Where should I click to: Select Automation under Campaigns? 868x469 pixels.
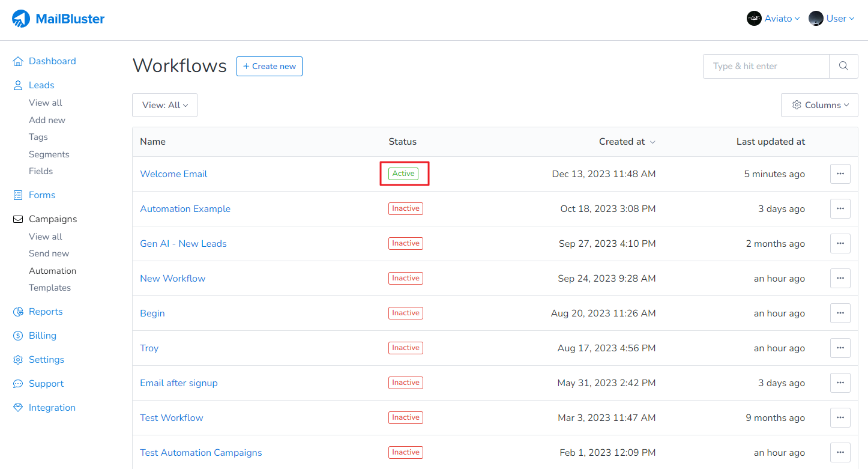point(52,271)
